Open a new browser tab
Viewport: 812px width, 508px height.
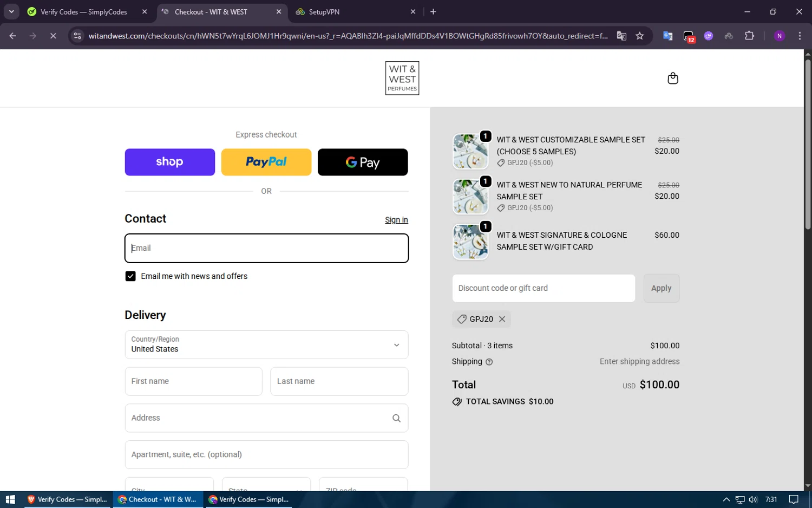point(433,11)
